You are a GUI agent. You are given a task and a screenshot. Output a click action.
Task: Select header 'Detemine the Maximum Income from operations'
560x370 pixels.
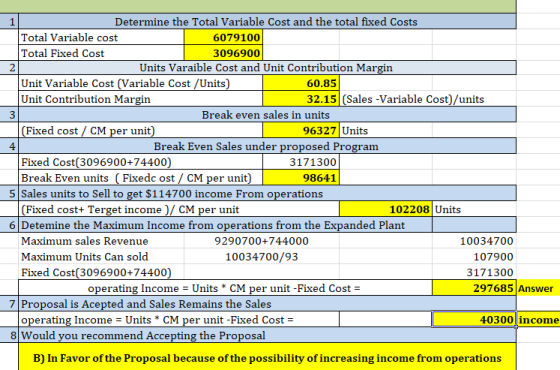225,225
